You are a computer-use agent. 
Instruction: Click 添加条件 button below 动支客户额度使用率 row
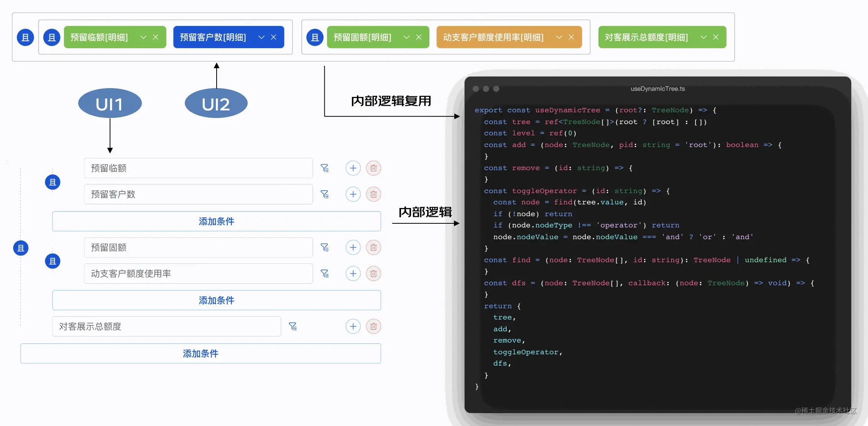coord(217,300)
